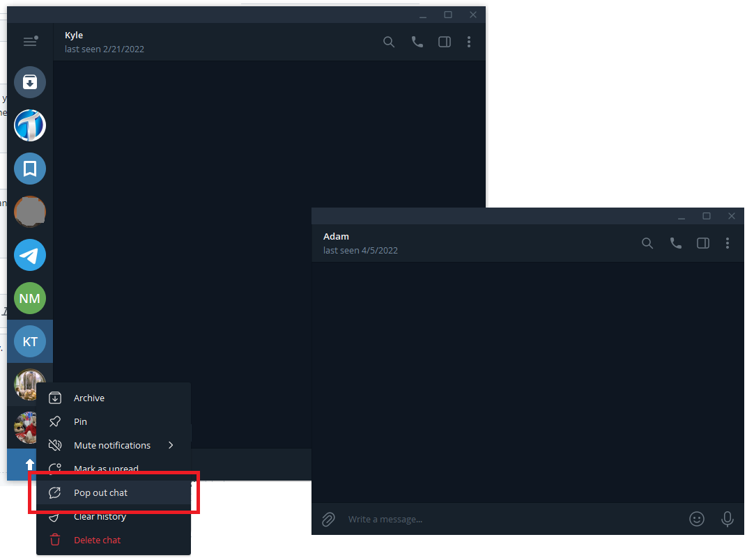The width and height of the screenshot is (754, 560).
Task: Attach a file using the paperclip icon
Action: point(328,519)
